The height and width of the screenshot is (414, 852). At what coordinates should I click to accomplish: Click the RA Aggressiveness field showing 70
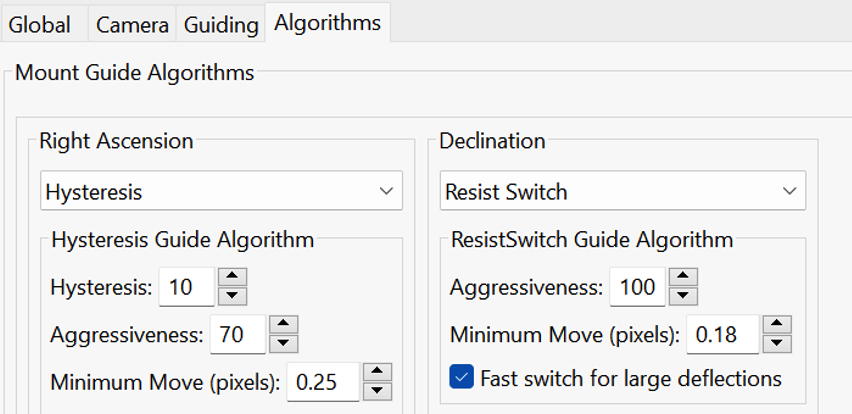point(238,334)
